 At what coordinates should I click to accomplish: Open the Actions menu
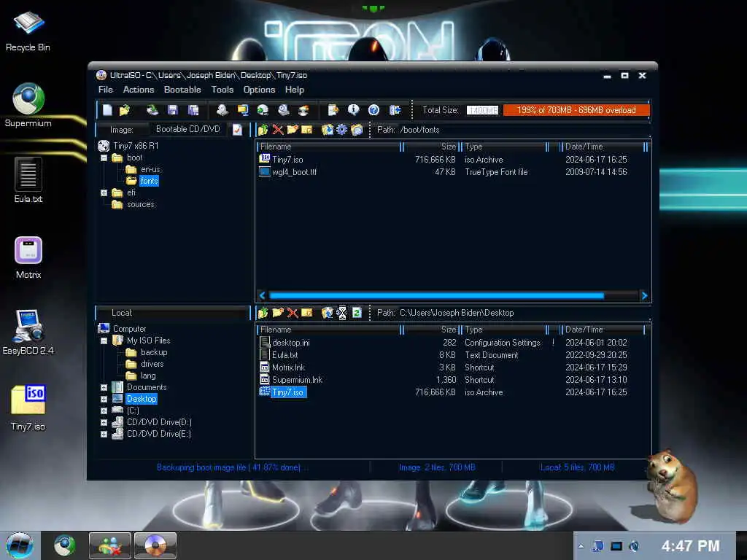139,90
